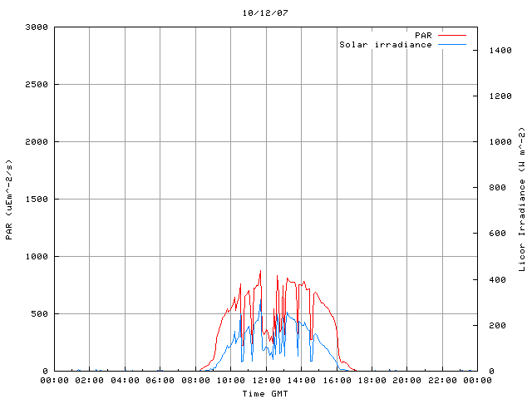The width and height of the screenshot is (532, 399).
Task: Click the right axis value 800
Action: pyautogui.click(x=497, y=188)
